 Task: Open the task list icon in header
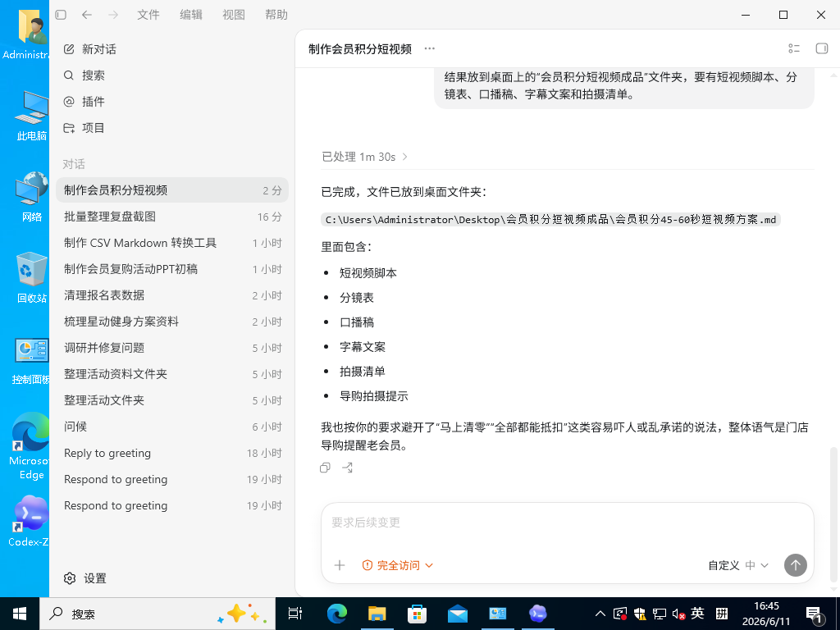coord(794,48)
